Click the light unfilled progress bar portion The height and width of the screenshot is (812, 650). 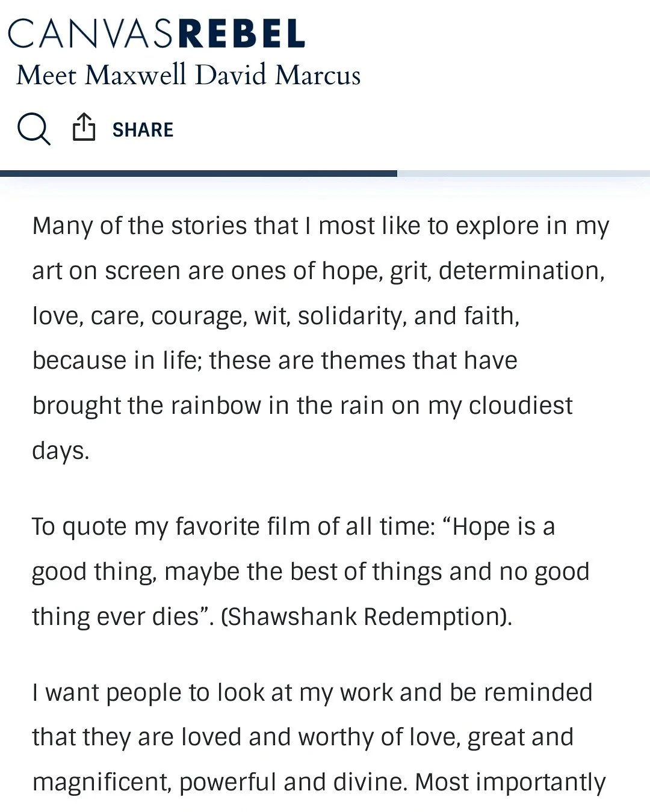[524, 173]
